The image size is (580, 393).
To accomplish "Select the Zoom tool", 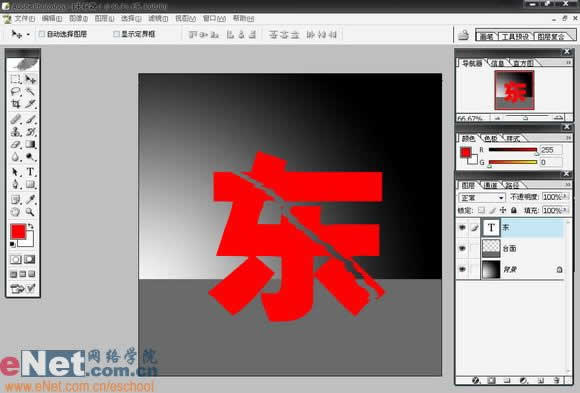I will click(x=30, y=212).
